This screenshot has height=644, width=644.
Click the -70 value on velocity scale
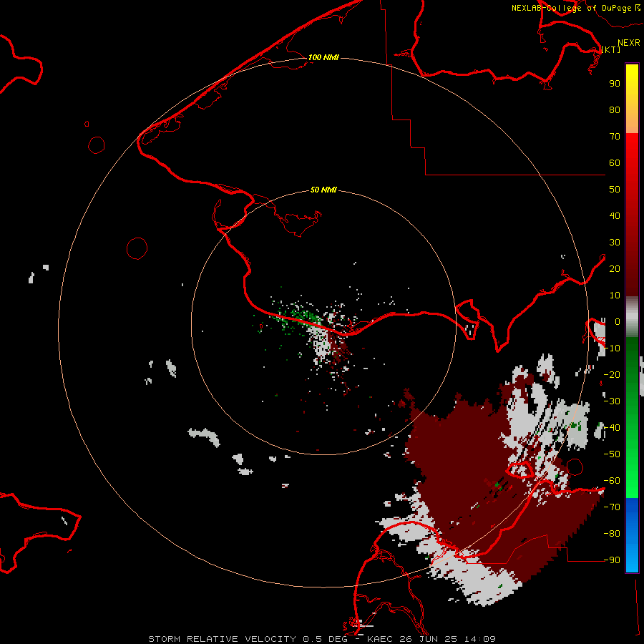612,507
